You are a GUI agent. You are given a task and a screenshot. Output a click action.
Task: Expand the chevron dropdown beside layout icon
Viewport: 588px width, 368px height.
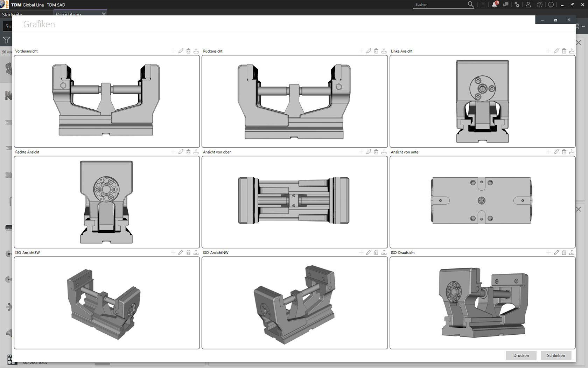pyautogui.click(x=583, y=26)
